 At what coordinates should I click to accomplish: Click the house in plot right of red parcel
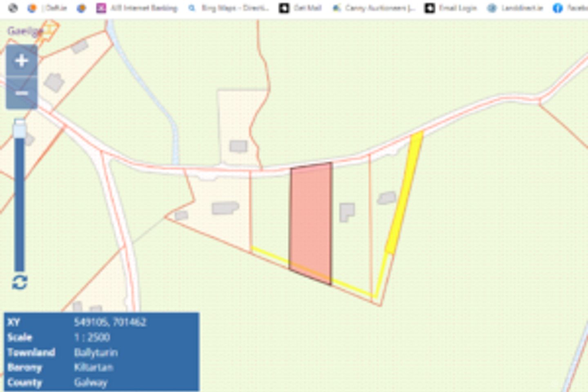(347, 212)
